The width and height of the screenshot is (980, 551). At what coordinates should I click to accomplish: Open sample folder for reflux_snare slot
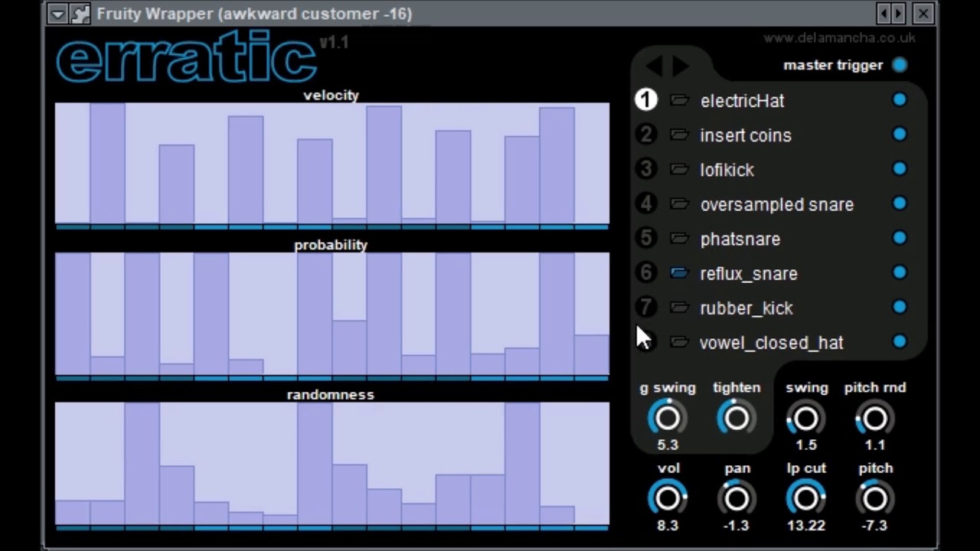click(679, 272)
